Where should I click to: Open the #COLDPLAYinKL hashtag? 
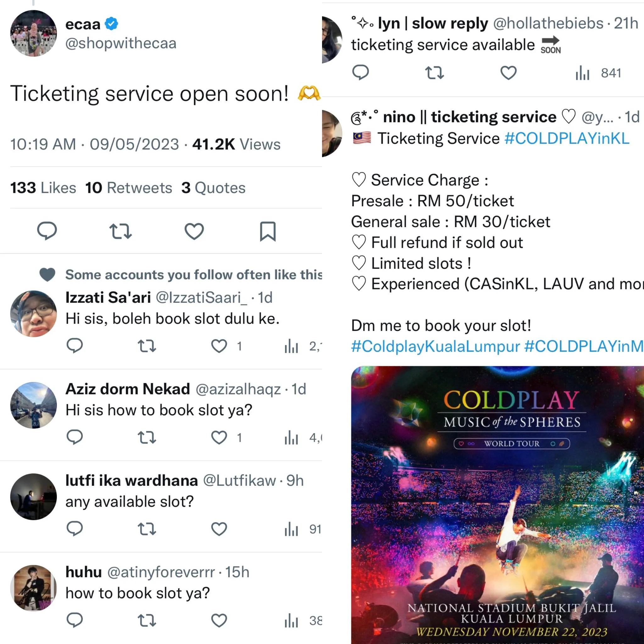(567, 138)
